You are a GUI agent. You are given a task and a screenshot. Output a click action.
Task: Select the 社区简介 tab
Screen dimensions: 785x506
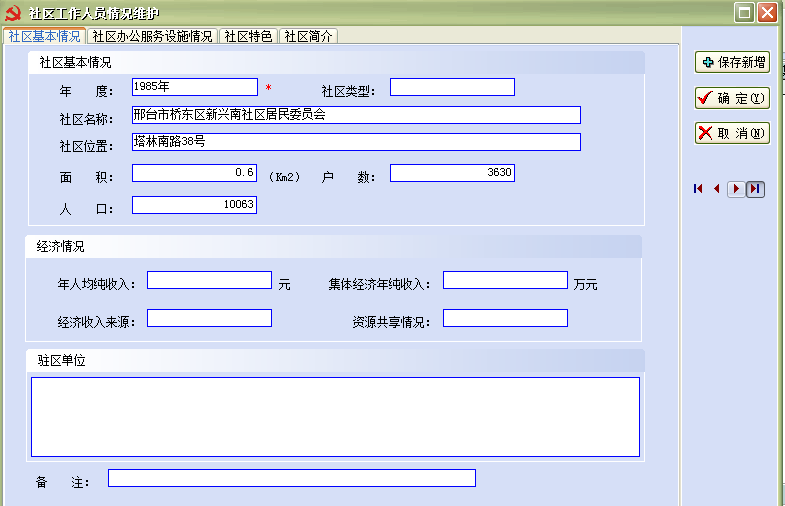pos(308,36)
